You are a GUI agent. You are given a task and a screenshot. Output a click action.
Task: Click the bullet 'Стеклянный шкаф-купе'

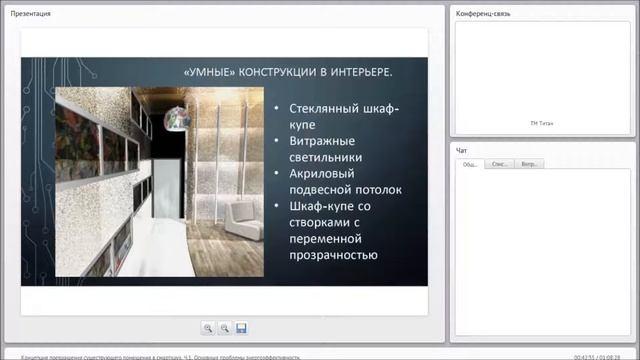point(344,116)
